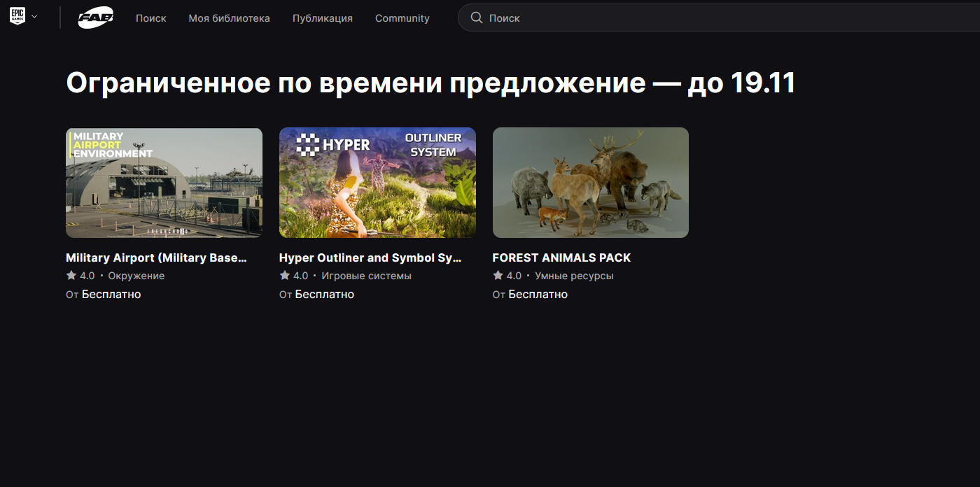Focus the Поиск search input field
Viewport: 980px width, 487px height.
(719, 17)
